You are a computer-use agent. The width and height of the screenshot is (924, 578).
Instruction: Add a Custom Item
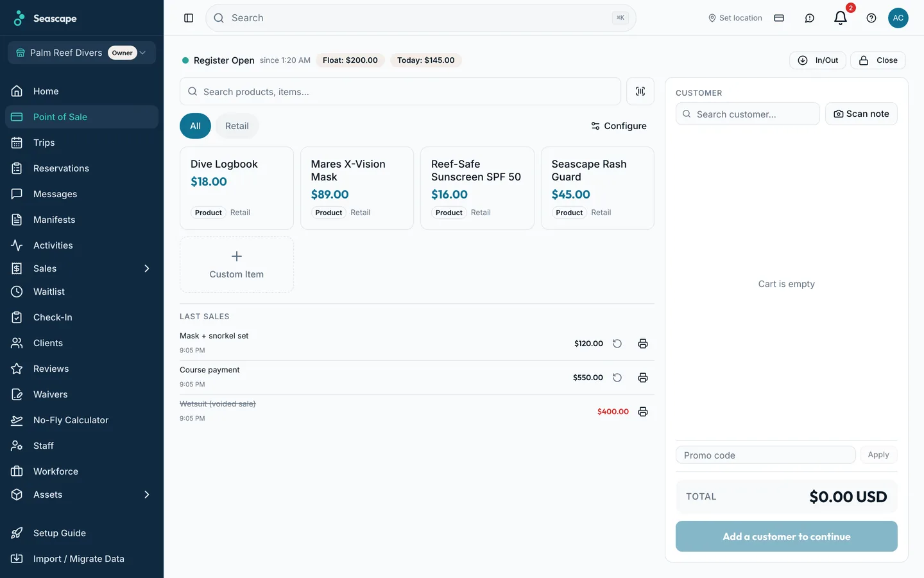[x=237, y=265]
